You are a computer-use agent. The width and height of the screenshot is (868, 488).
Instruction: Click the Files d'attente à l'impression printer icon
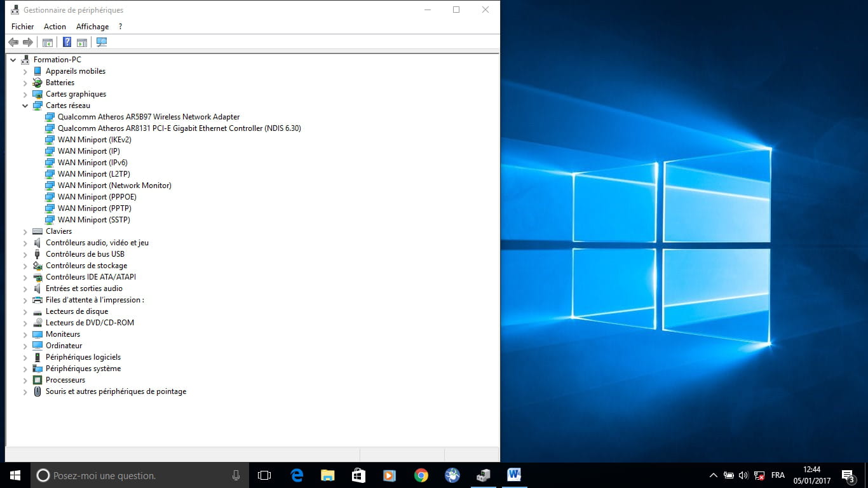tap(37, 300)
